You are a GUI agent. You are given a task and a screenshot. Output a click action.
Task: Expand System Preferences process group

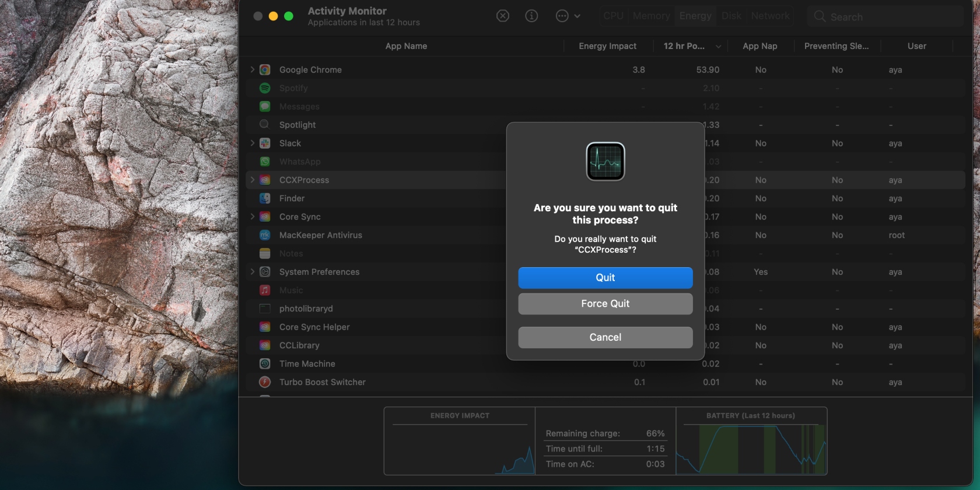tap(252, 272)
